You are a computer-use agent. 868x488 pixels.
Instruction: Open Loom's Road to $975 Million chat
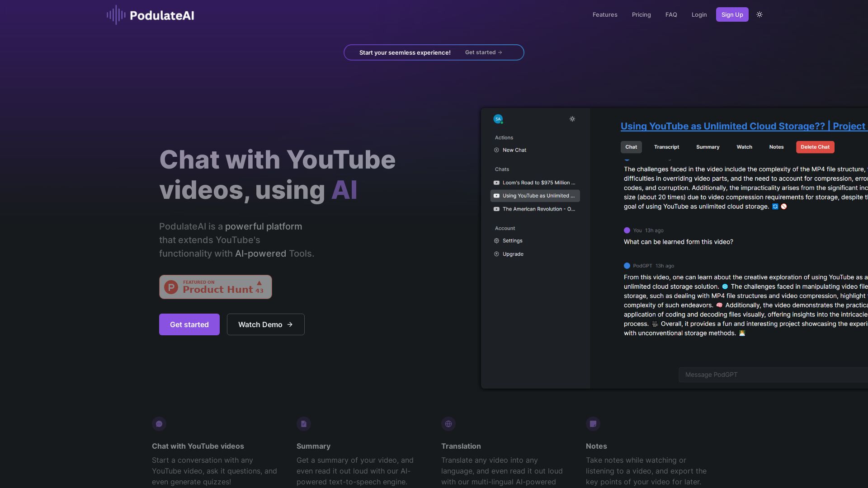point(538,183)
